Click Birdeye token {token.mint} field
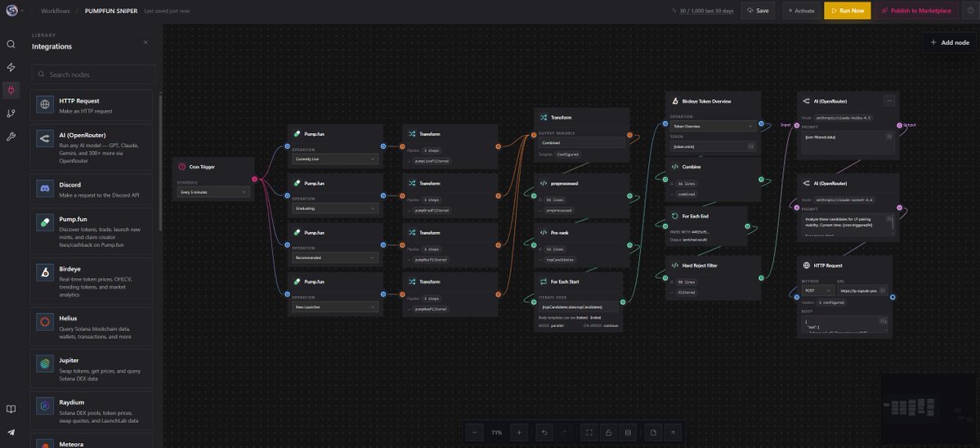The width and height of the screenshot is (980, 448). [x=713, y=146]
